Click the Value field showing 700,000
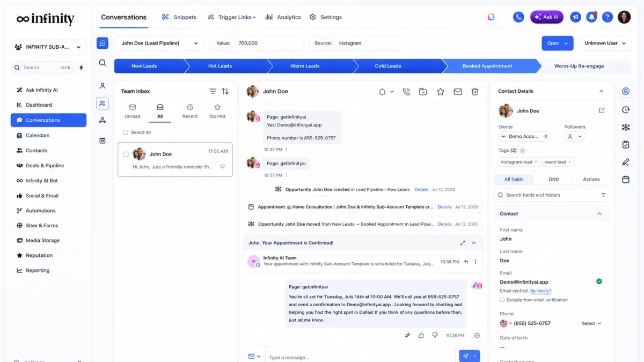 pos(258,43)
